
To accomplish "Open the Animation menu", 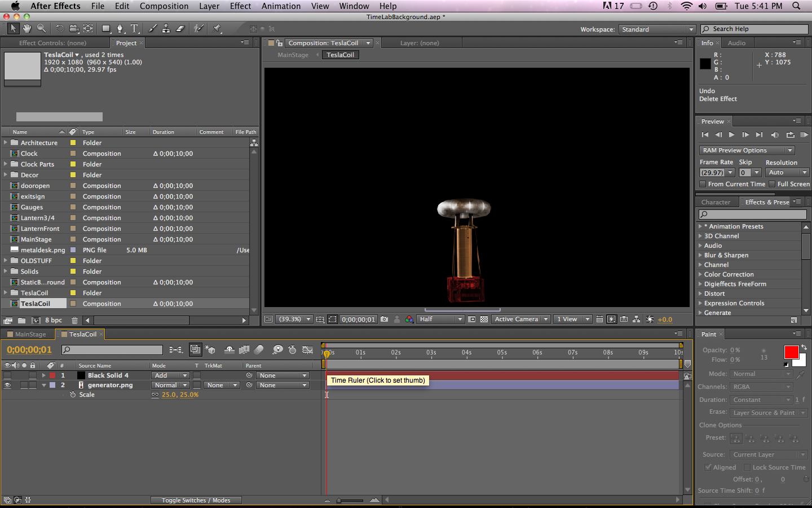I will coord(281,6).
